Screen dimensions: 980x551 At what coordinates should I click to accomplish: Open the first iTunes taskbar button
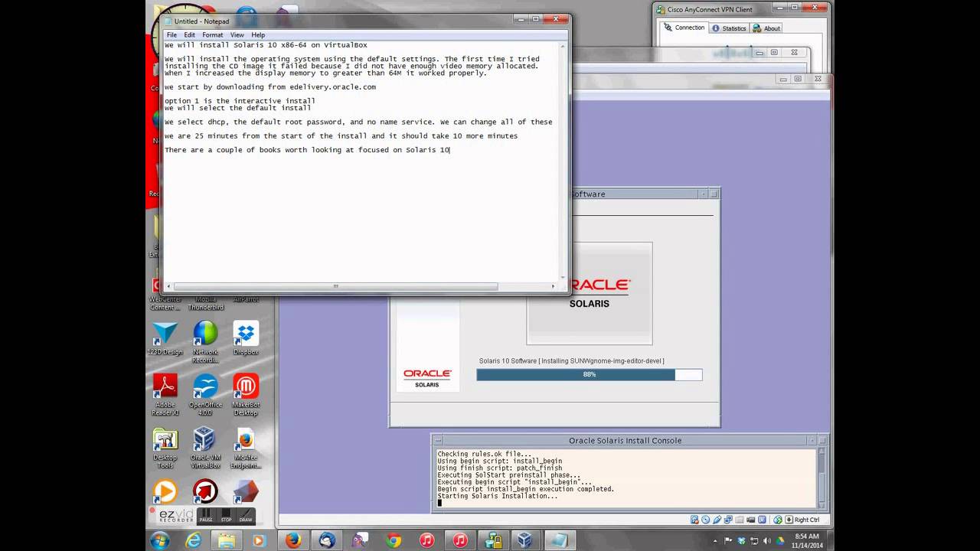(426, 540)
